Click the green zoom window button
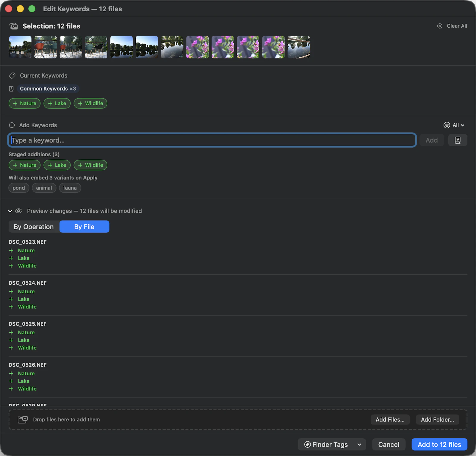The width and height of the screenshot is (476, 456). coord(32,9)
